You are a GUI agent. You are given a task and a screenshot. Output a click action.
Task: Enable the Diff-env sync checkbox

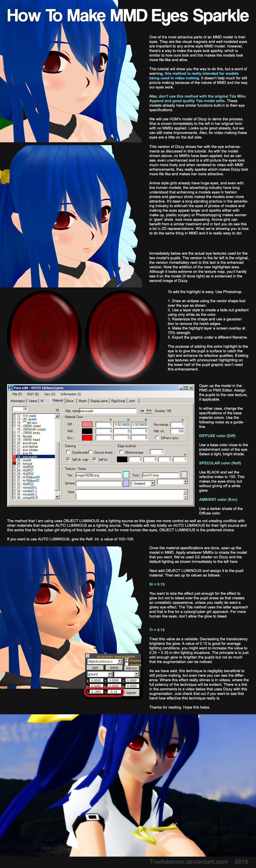[157, 438]
